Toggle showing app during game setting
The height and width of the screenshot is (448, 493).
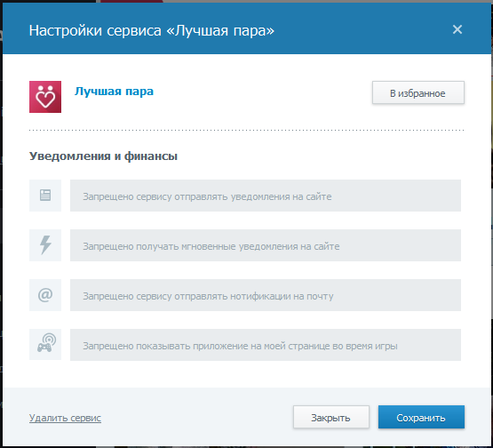(266, 345)
